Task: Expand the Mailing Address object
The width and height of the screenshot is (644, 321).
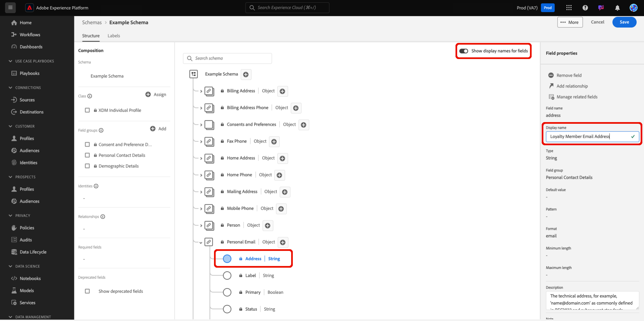Action: click(x=201, y=192)
